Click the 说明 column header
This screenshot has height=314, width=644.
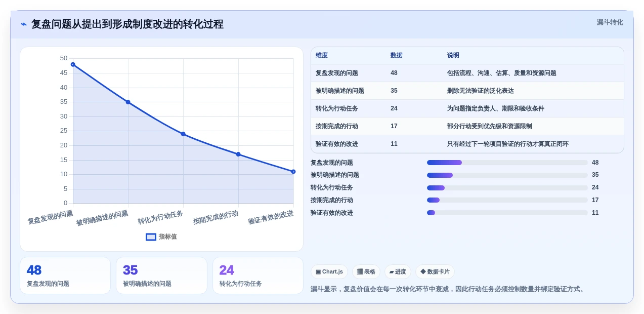coord(453,55)
